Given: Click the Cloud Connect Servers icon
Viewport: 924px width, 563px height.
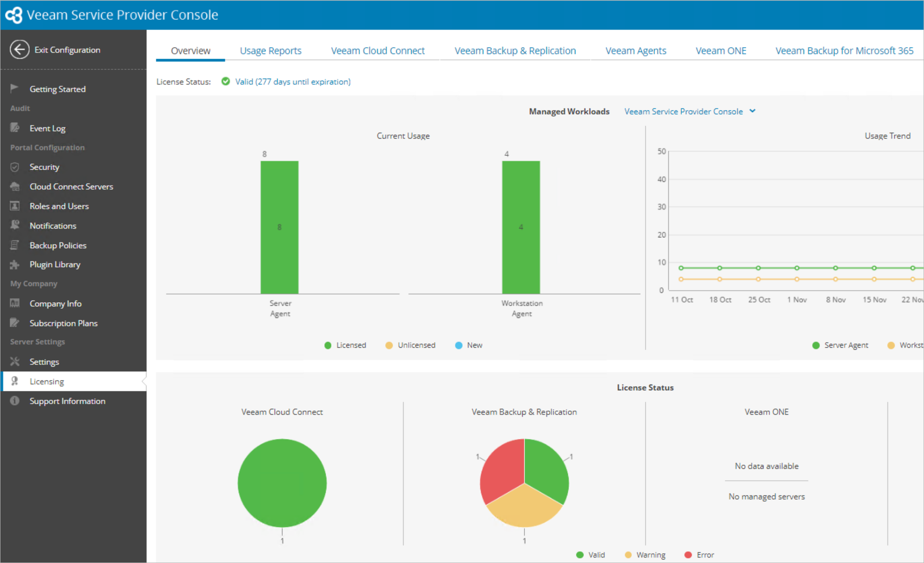Looking at the screenshot, I should pos(14,186).
